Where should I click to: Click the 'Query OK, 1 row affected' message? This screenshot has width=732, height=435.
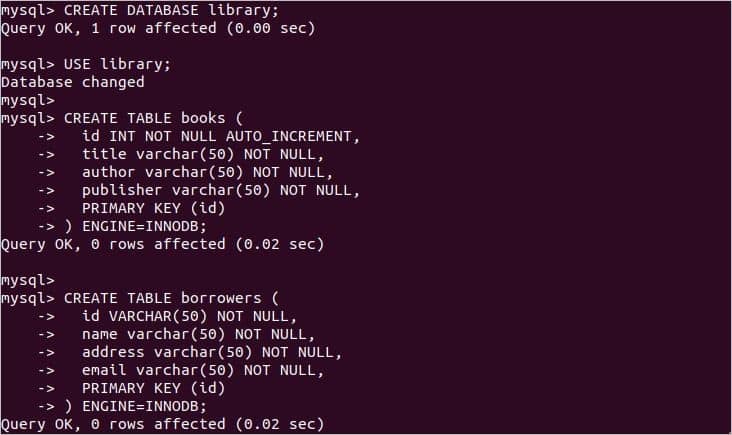click(158, 28)
